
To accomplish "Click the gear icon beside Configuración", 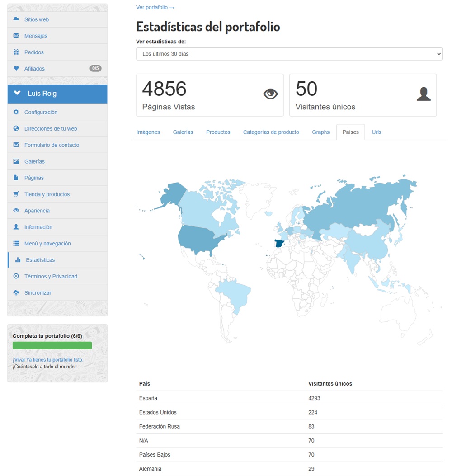I will tap(16, 112).
